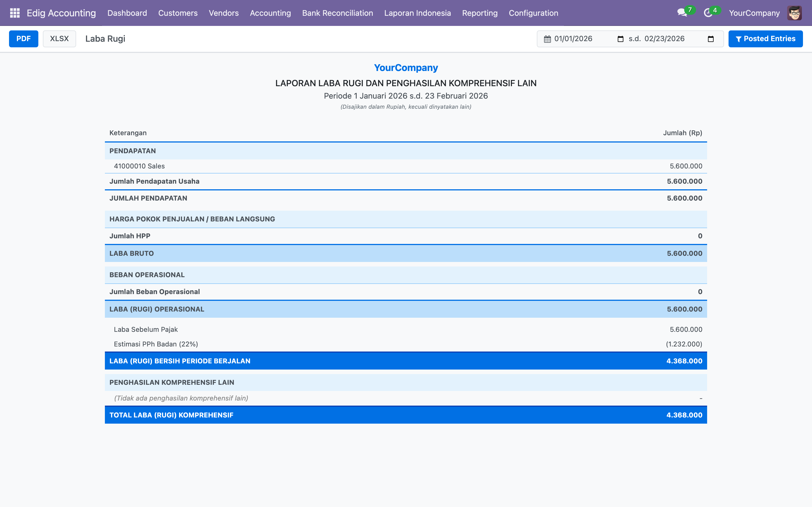Open the YourCompany company switcher
This screenshot has height=507, width=812.
[x=754, y=13]
